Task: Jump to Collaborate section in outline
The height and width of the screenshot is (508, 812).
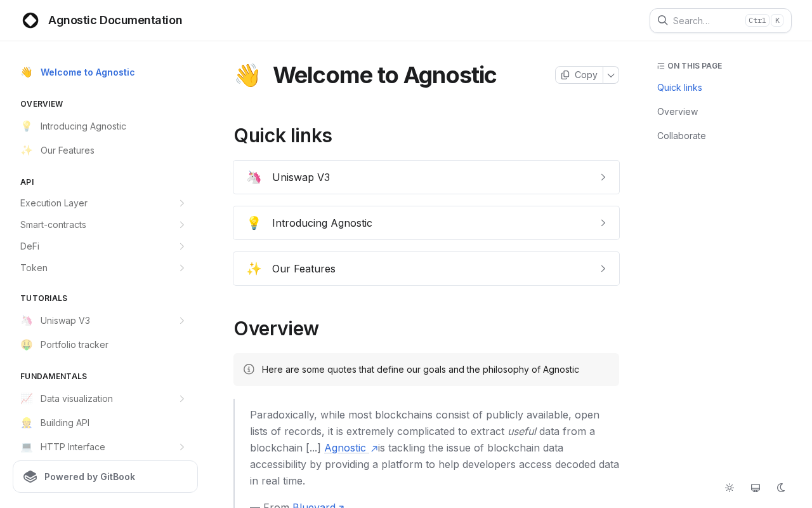Action: click(681, 136)
